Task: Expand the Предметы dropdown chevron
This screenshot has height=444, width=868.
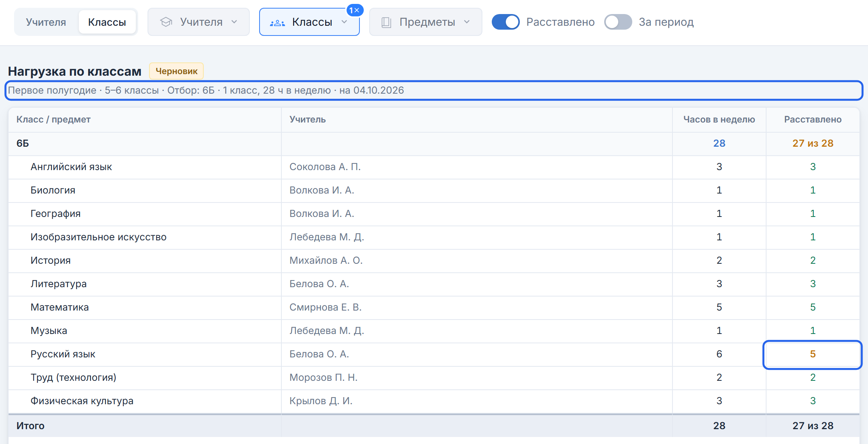Action: pos(467,22)
